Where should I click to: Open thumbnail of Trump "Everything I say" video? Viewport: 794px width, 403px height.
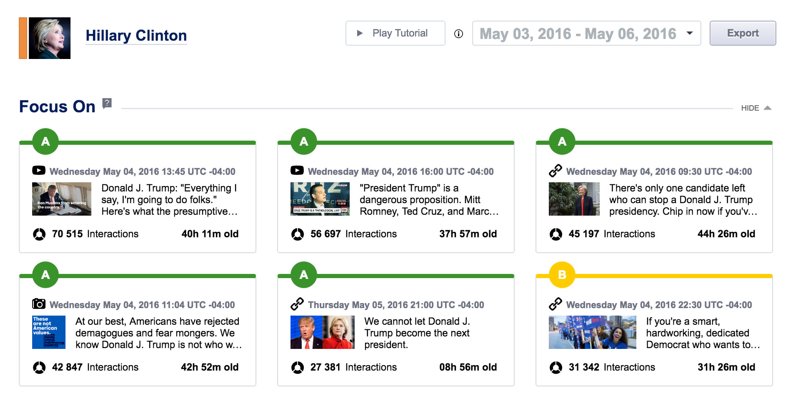pos(62,199)
